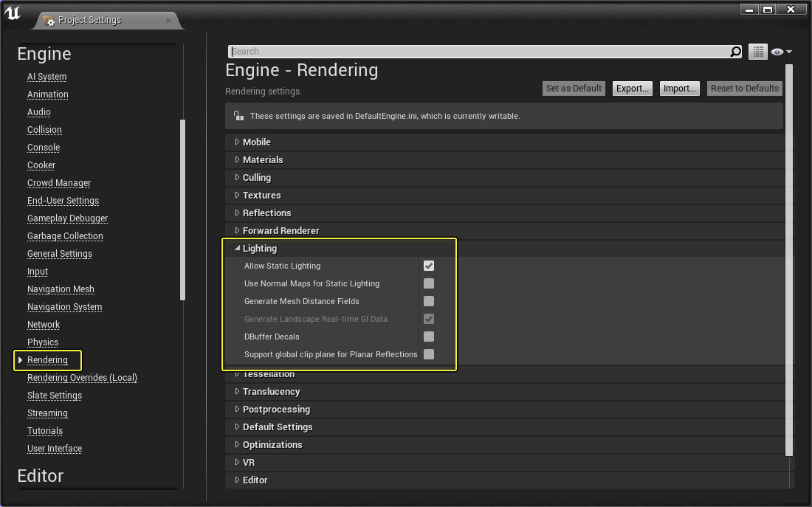Image resolution: width=812 pixels, height=507 pixels.
Task: Enable Generate Mesh Distance Fields checkbox
Action: click(429, 301)
